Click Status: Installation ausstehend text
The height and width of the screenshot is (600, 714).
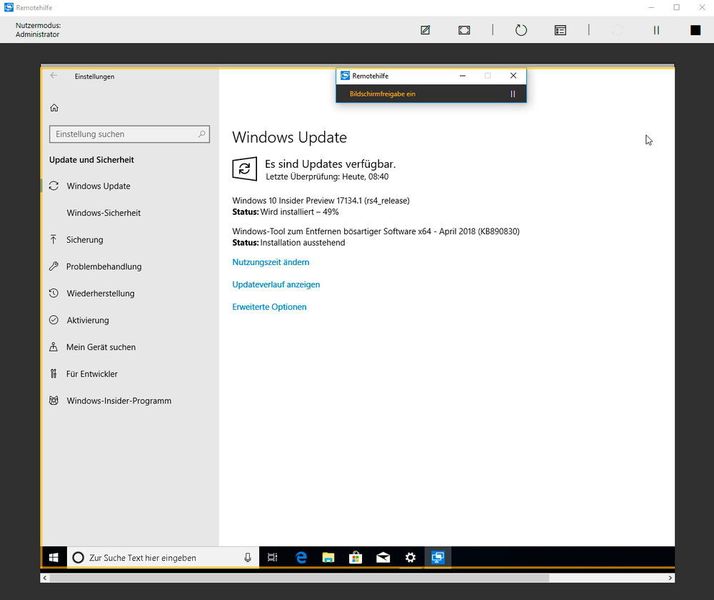[289, 243]
